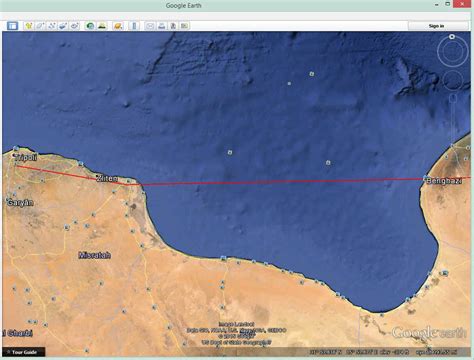Select the Add Path tool
The width and height of the screenshot is (474, 360).
[52, 26]
